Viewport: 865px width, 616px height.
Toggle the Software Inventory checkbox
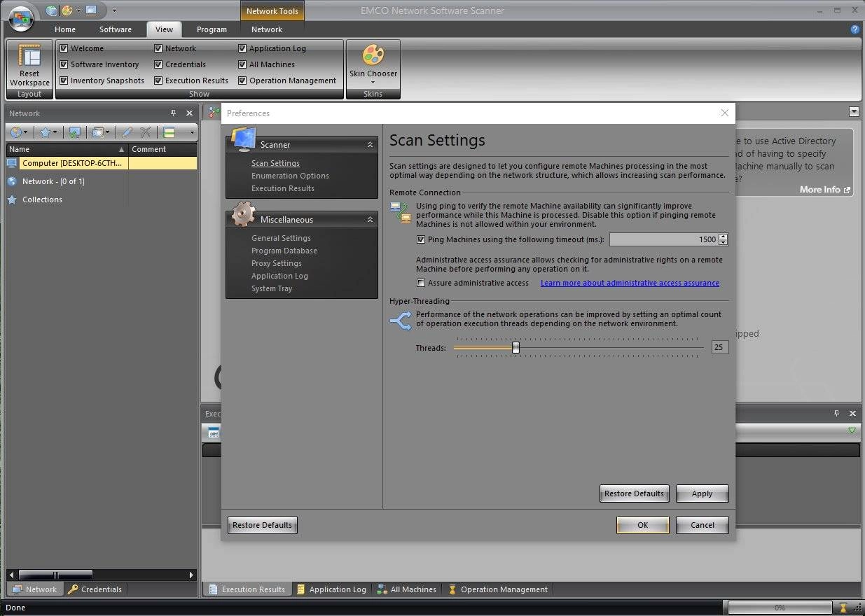click(64, 64)
